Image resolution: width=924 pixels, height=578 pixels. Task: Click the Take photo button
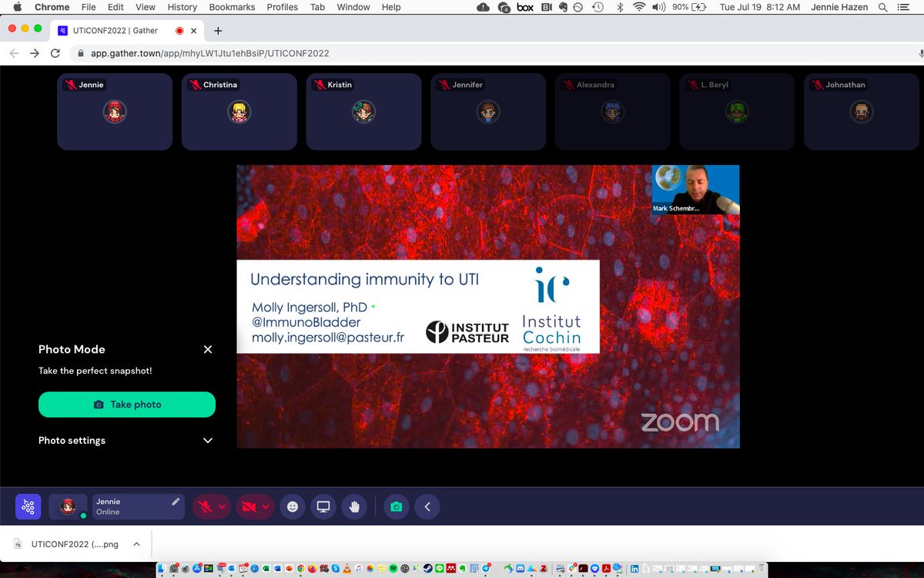(127, 404)
